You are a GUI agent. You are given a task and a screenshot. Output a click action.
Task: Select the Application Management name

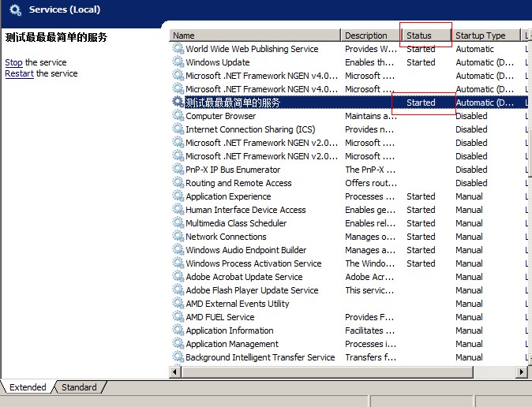(x=232, y=344)
